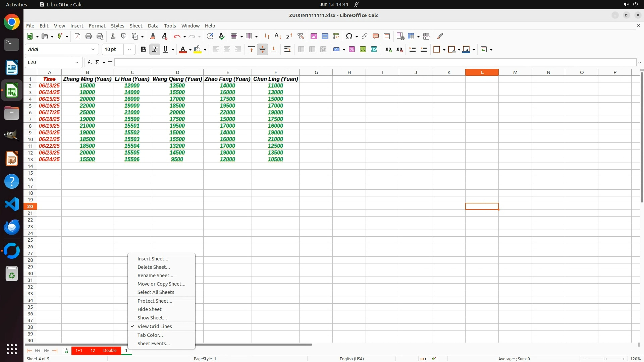Toggle View Grid Lines option
This screenshot has width=644, height=362.
(154, 326)
